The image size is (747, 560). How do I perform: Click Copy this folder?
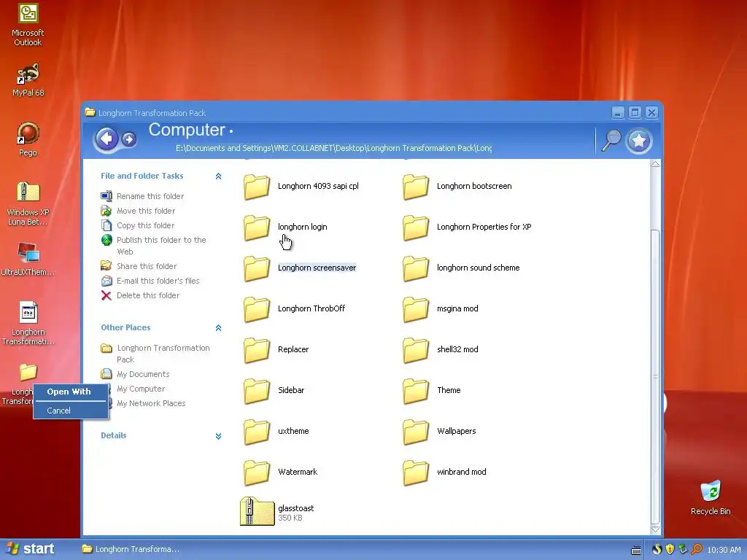(x=145, y=226)
